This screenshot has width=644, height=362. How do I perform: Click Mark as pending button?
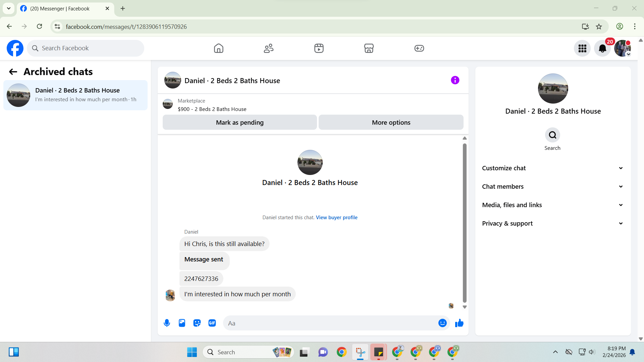point(239,122)
